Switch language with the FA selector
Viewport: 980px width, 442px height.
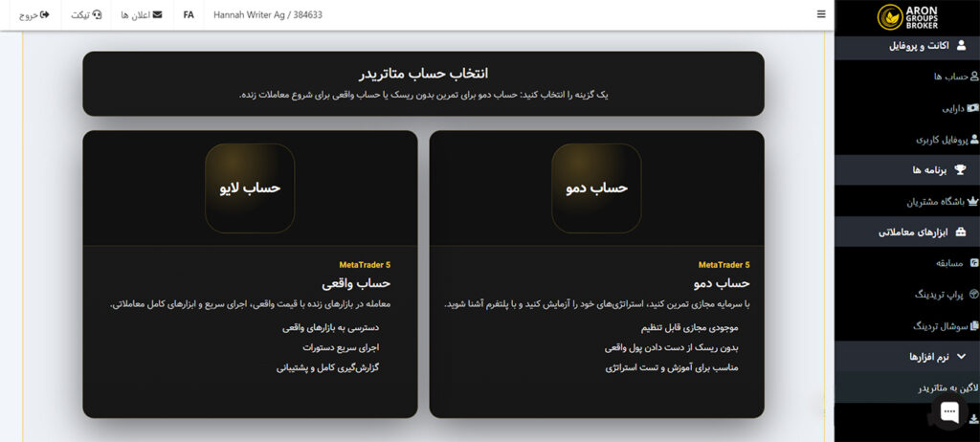click(x=189, y=14)
